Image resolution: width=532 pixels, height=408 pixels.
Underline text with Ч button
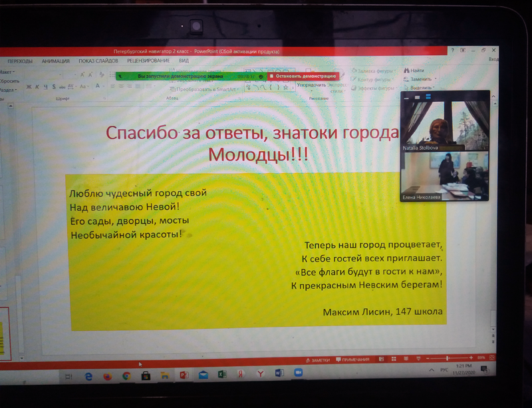click(x=45, y=87)
